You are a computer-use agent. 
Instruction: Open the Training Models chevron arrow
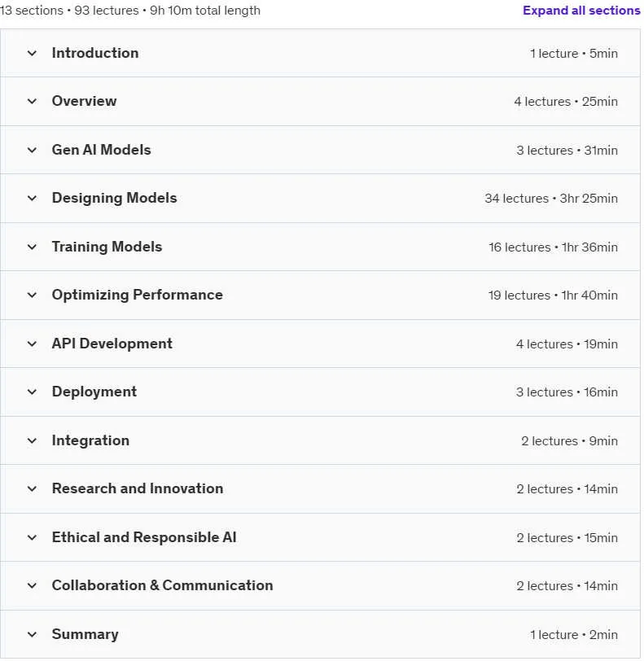click(32, 247)
